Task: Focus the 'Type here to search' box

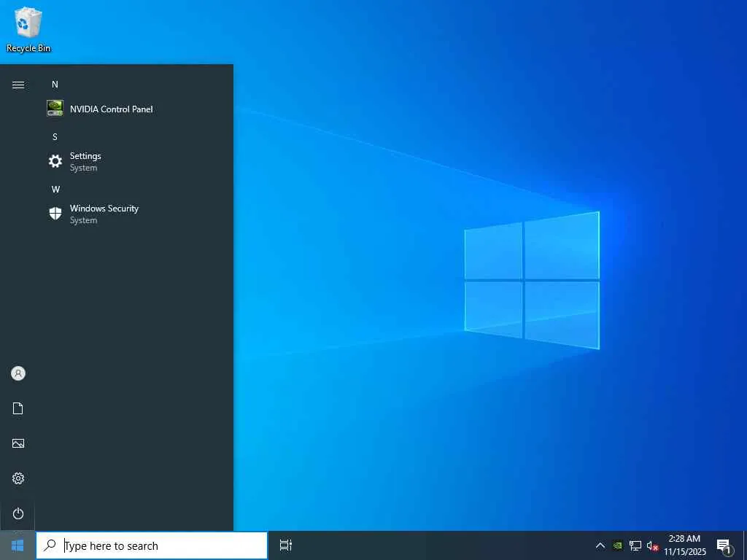Action: click(152, 545)
